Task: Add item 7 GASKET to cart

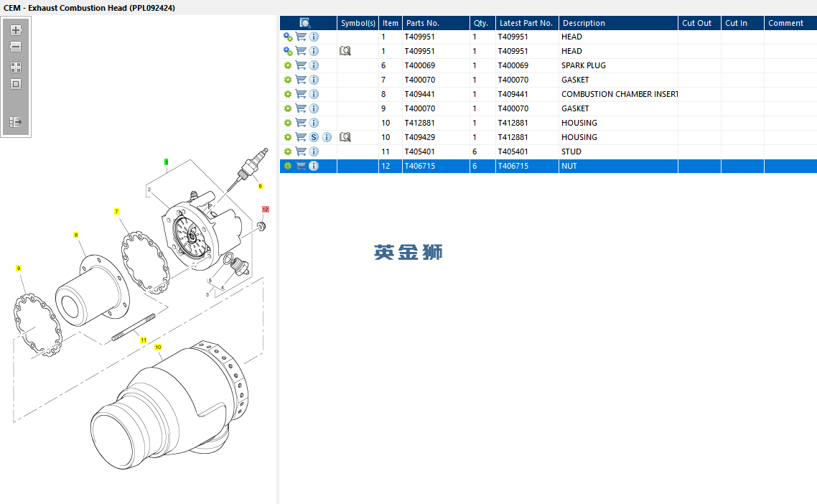Action: tap(301, 80)
